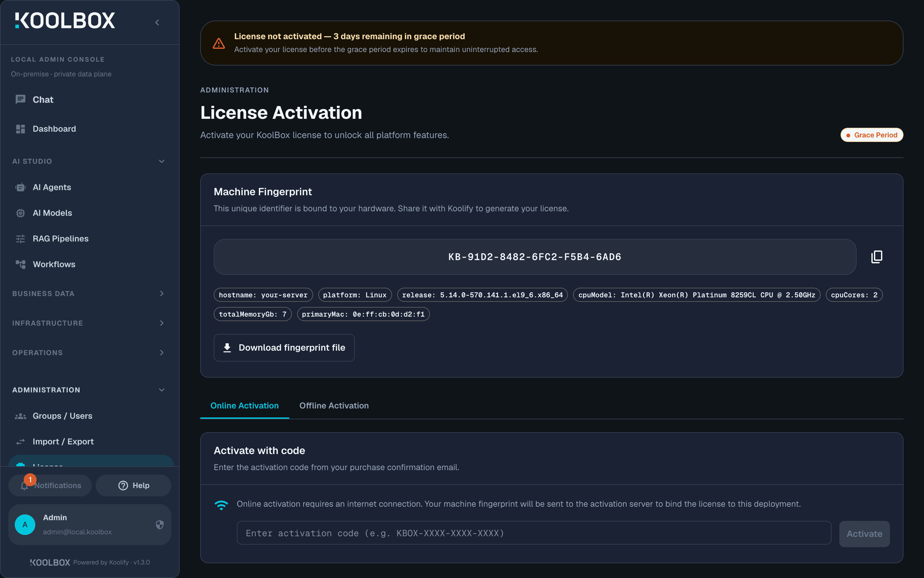Expand the OPERATIONS section
This screenshot has height=578, width=924.
[161, 353]
